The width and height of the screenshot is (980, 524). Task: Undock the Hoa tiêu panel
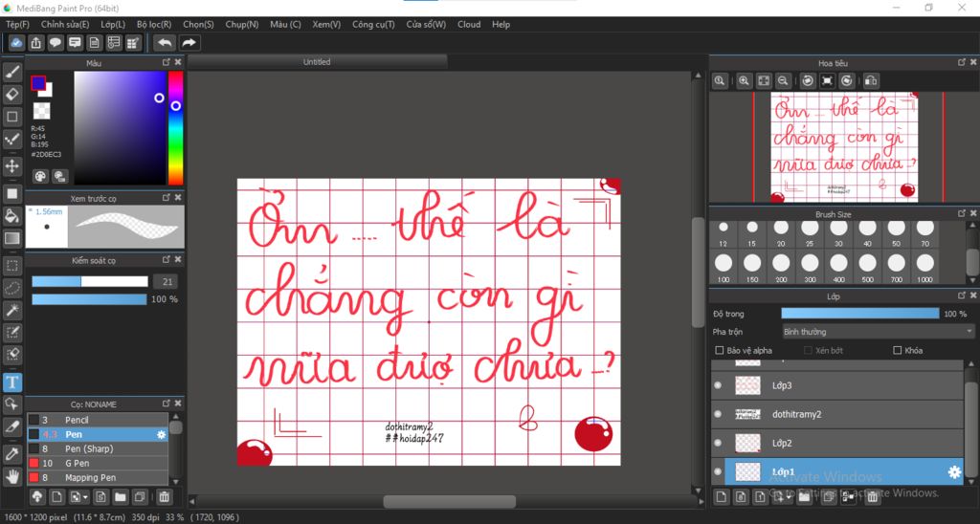tap(962, 62)
